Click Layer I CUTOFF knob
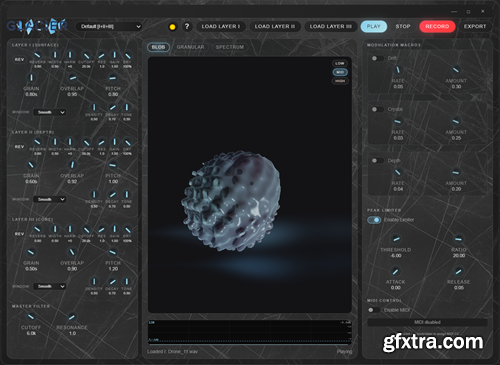 [x=86, y=55]
